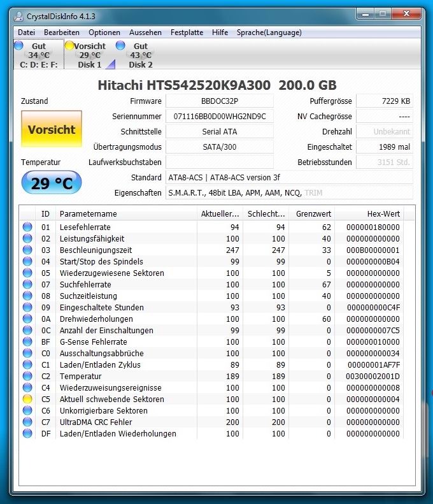The width and height of the screenshot is (433, 504).
Task: Click the blue status icon for Lesefehlerrate
Action: (x=27, y=227)
